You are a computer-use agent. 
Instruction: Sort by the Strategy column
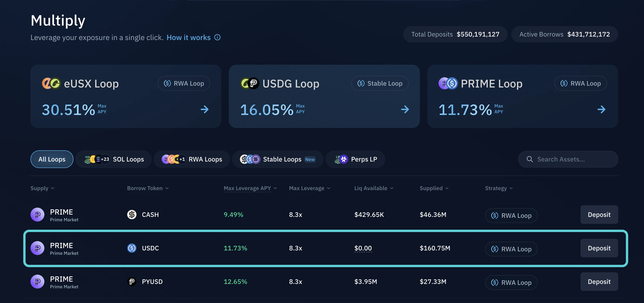click(499, 188)
